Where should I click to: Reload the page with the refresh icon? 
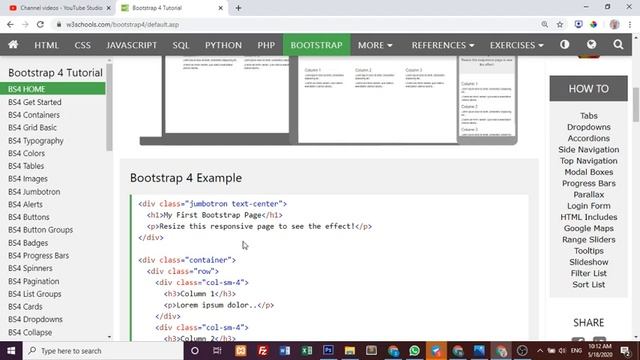coord(40,24)
